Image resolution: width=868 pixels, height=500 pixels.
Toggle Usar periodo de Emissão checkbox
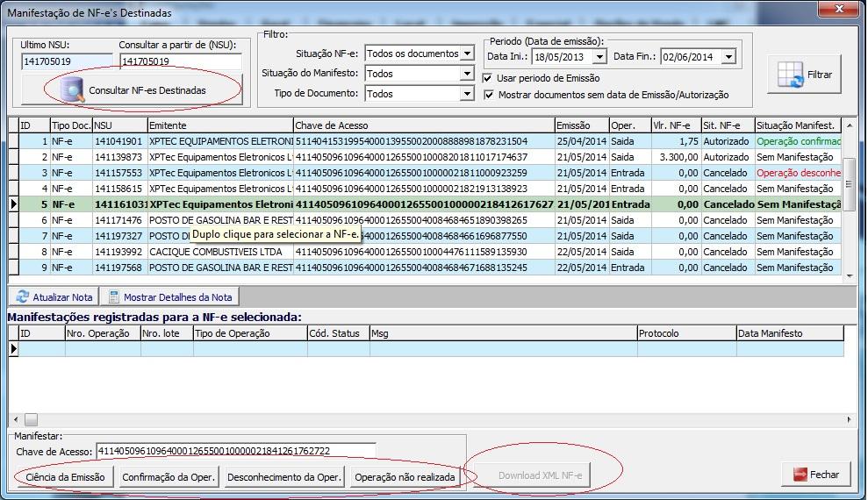point(488,78)
